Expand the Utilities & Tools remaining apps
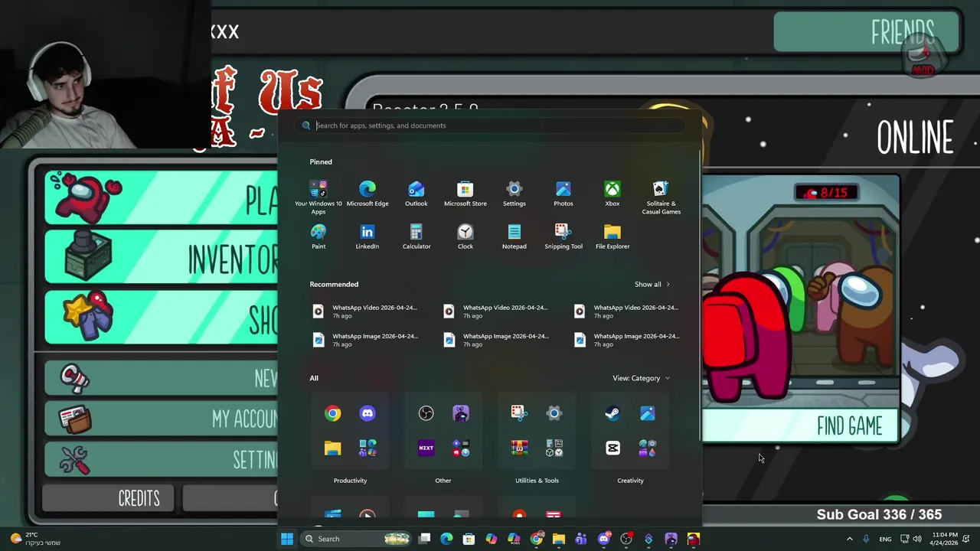The height and width of the screenshot is (551, 980). pos(554,448)
